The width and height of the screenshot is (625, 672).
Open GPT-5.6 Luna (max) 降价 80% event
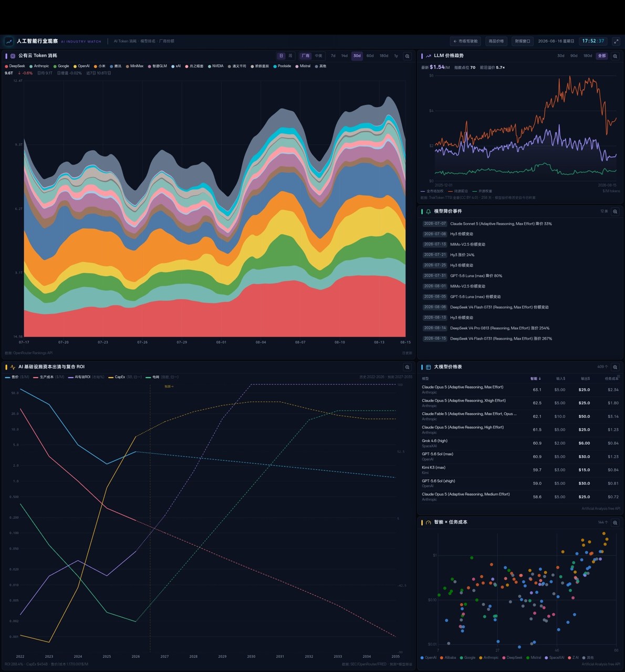point(520,276)
